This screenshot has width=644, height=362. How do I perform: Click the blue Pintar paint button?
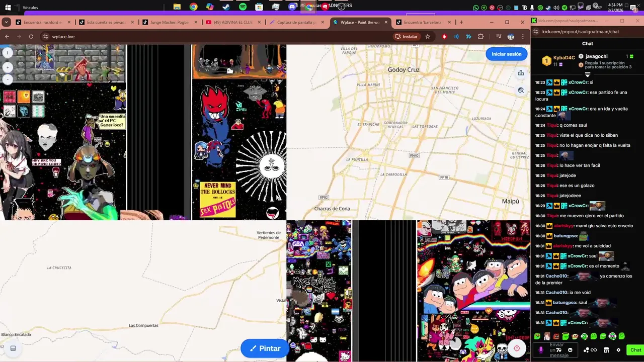pyautogui.click(x=265, y=348)
